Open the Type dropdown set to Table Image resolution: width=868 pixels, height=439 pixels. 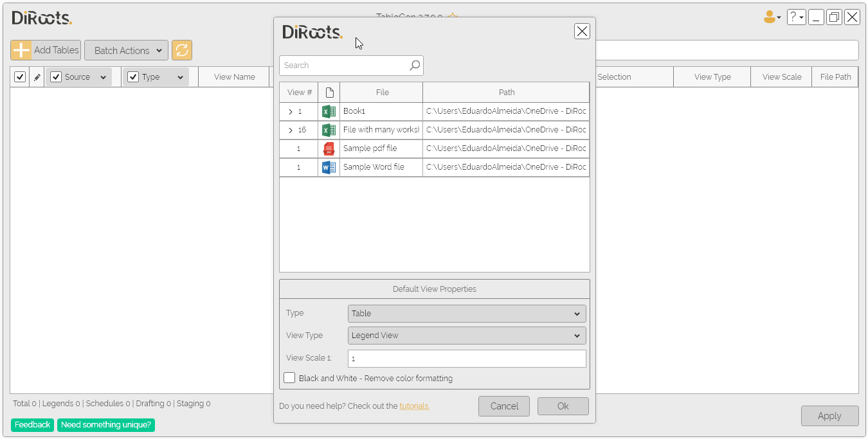click(467, 314)
